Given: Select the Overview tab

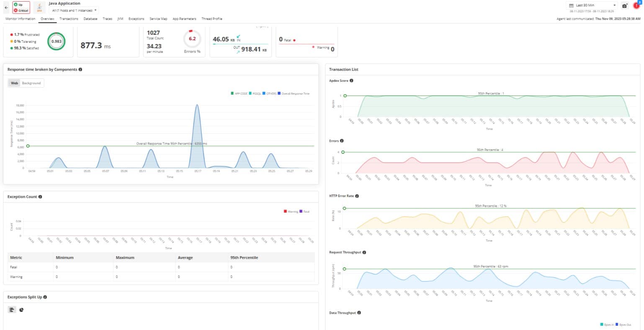Looking at the screenshot, I should point(47,19).
